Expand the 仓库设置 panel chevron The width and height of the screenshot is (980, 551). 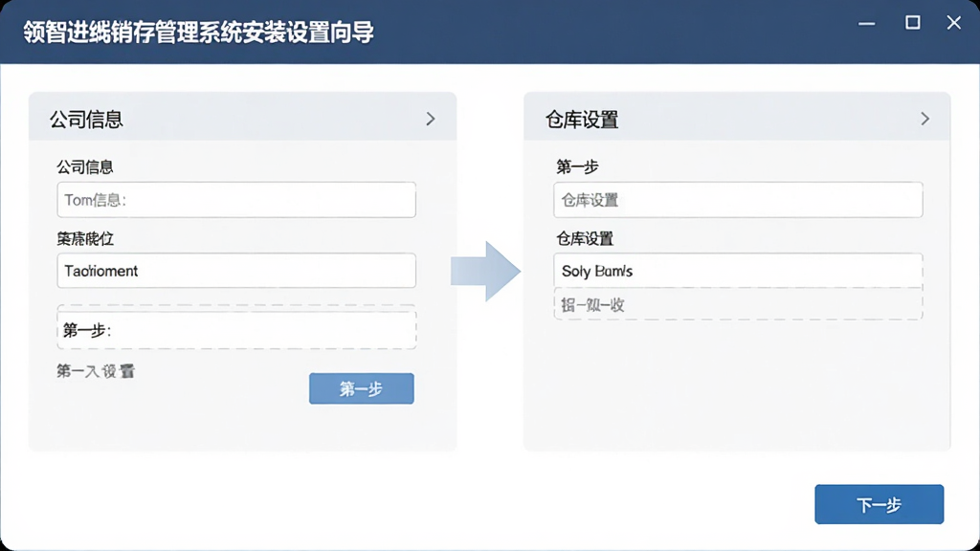point(925,119)
